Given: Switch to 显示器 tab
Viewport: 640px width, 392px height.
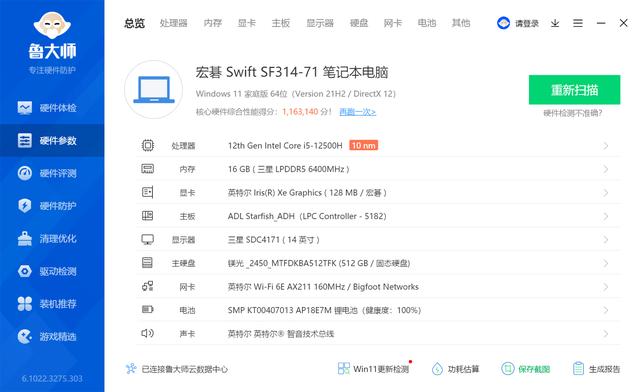Looking at the screenshot, I should tap(320, 23).
